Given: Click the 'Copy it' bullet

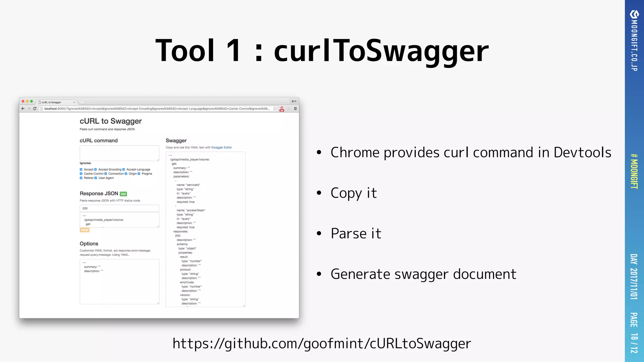Looking at the screenshot, I should point(353,193).
